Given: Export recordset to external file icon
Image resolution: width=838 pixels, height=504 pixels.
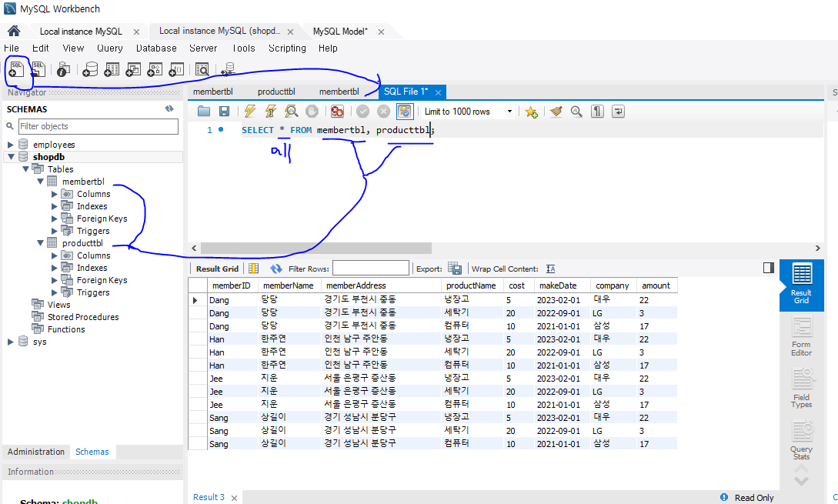Looking at the screenshot, I should click(x=455, y=269).
